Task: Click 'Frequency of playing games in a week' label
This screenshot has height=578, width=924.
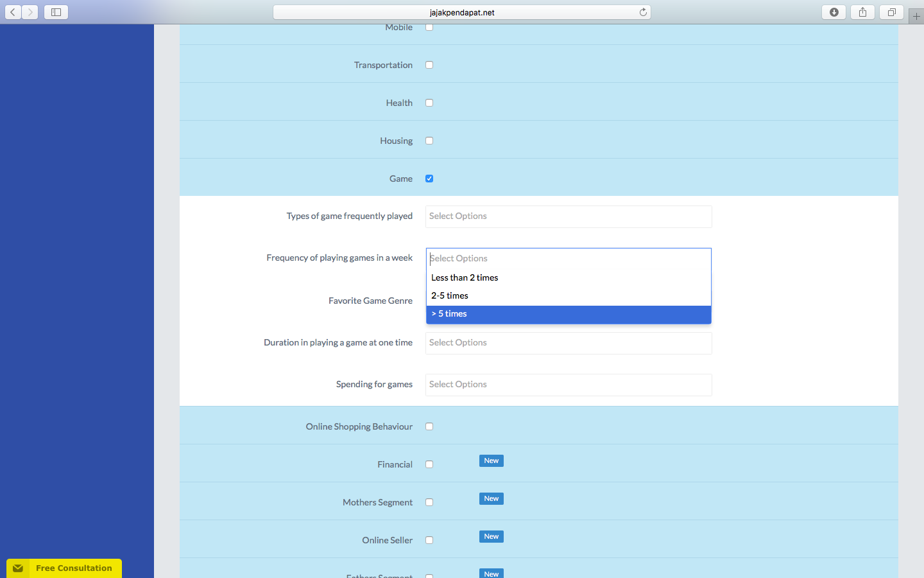Action: coord(339,258)
